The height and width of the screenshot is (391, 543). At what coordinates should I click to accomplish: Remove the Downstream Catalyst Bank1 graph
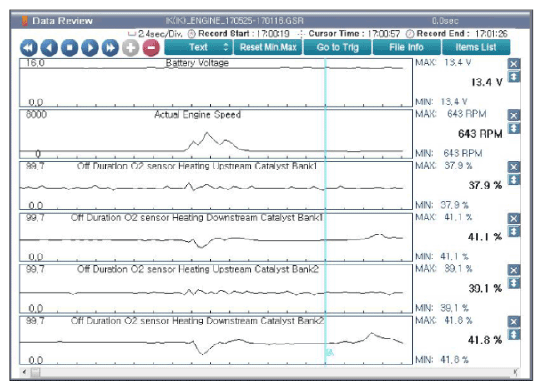point(514,219)
